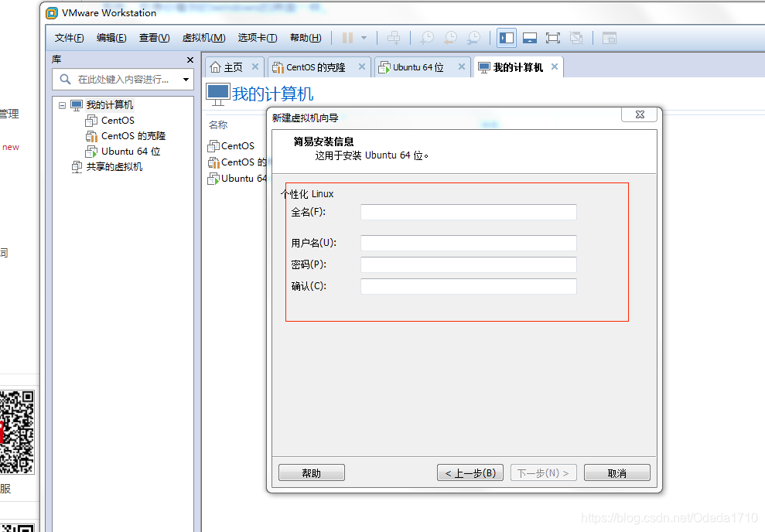Open the 查看(V) menu
Screen dimensions: 765x532
154,38
